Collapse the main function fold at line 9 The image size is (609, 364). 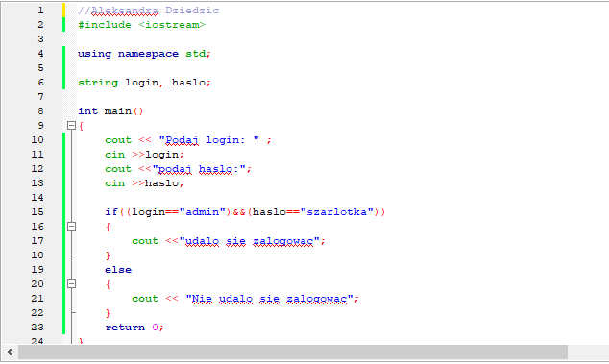(x=71, y=126)
